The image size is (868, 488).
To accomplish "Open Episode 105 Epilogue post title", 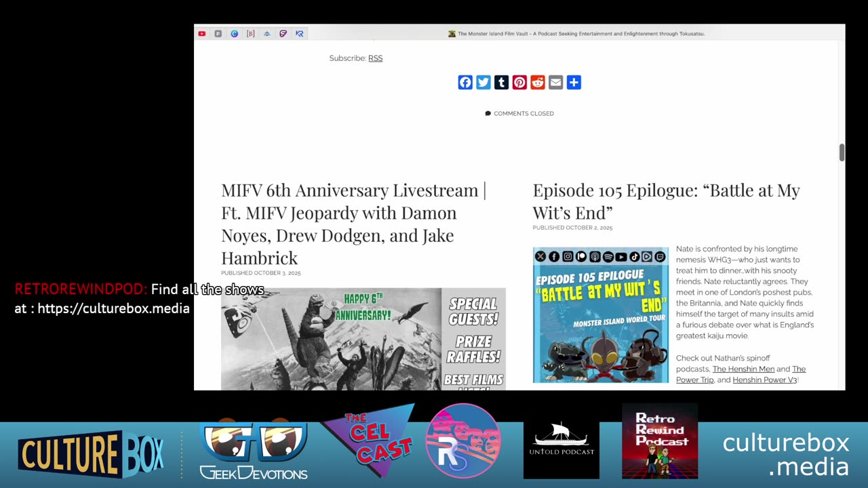I will coord(667,201).
